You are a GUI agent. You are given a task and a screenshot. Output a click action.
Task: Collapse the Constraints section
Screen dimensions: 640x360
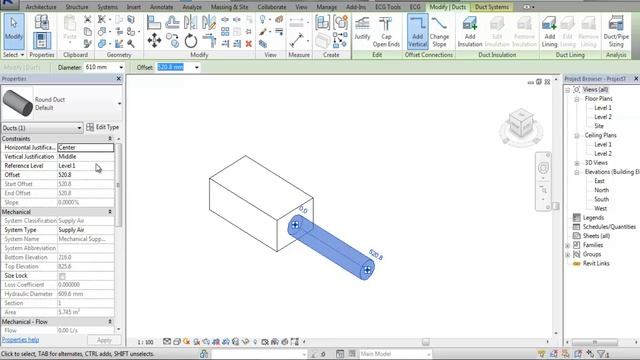[x=110, y=139]
